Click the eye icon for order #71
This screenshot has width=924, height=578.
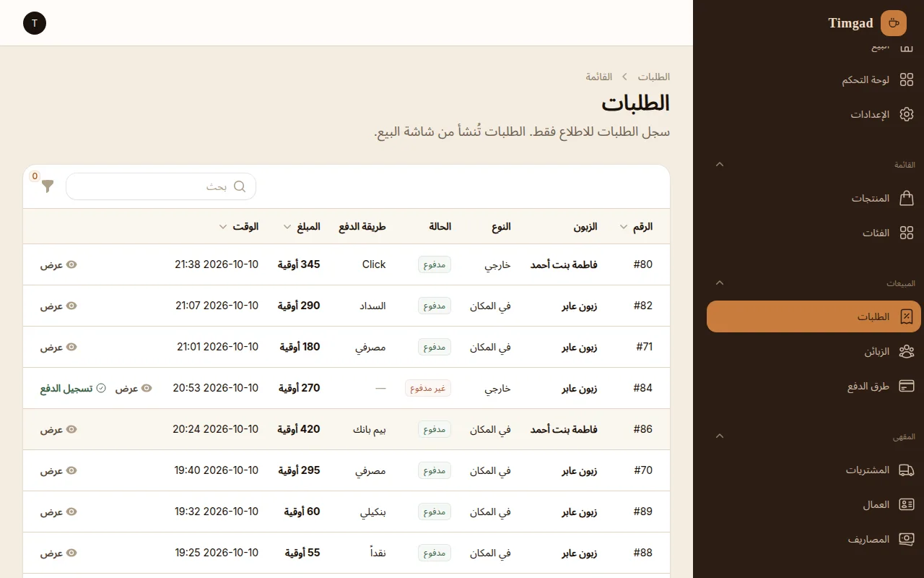(x=71, y=347)
